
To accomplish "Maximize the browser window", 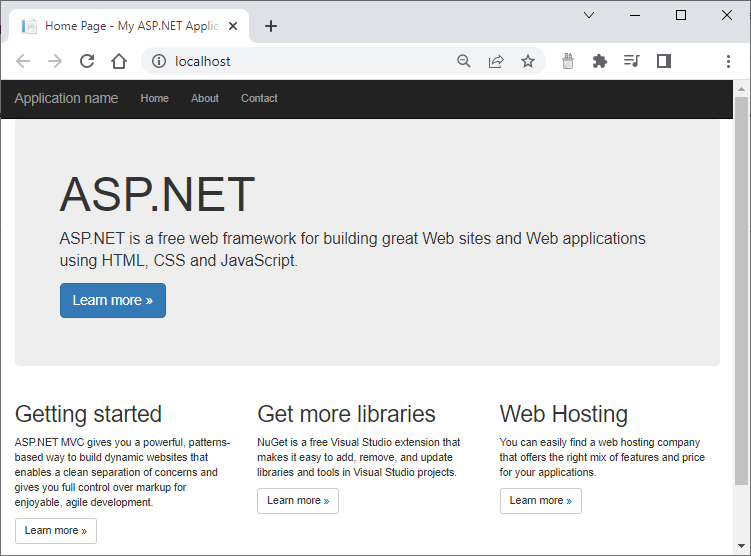I will tap(681, 15).
